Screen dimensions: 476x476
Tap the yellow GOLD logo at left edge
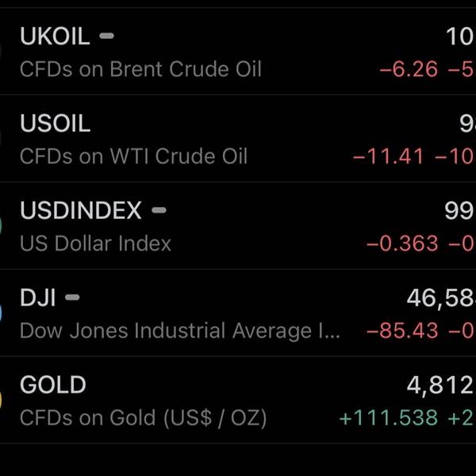point(2,399)
